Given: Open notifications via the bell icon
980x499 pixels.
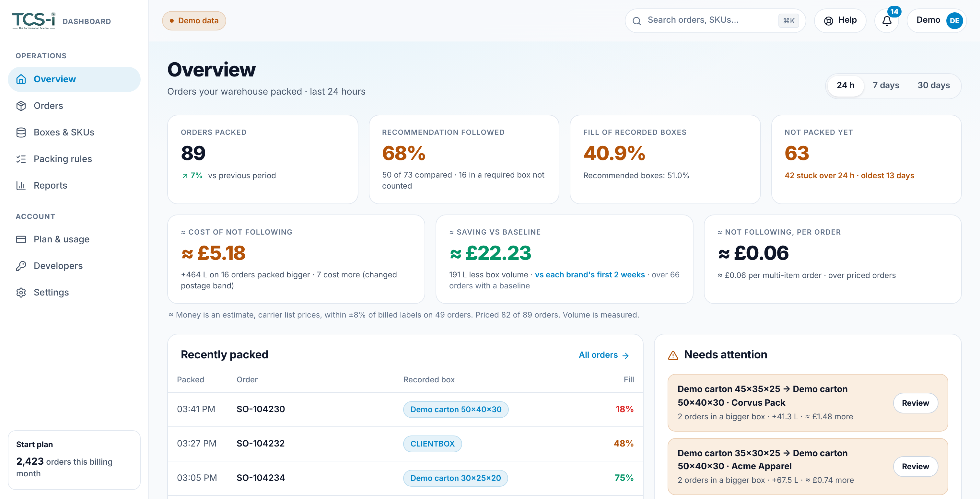Looking at the screenshot, I should point(886,21).
